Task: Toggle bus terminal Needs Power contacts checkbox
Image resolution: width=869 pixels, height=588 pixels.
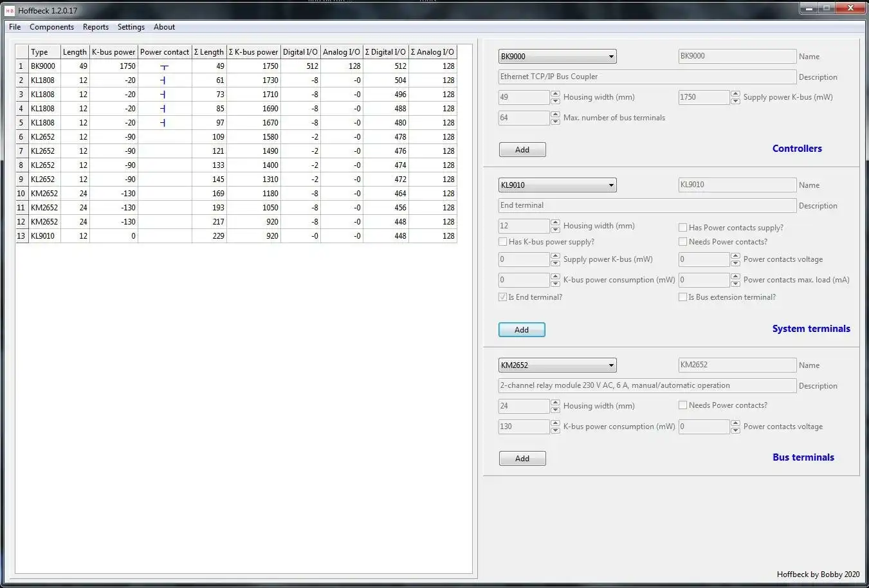Action: 683,405
